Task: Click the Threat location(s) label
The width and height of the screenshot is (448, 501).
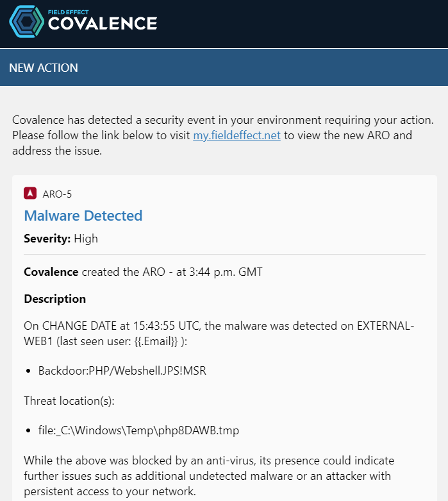Action: 69,401
